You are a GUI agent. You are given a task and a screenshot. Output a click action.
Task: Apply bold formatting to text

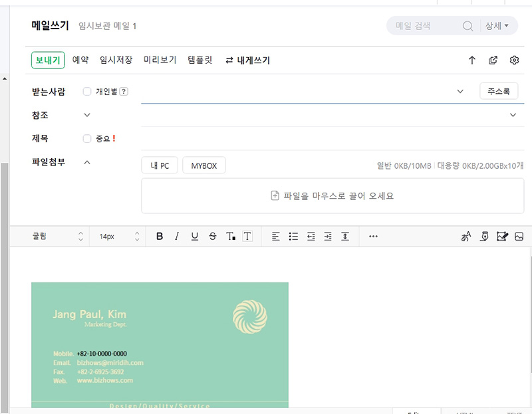tap(159, 236)
